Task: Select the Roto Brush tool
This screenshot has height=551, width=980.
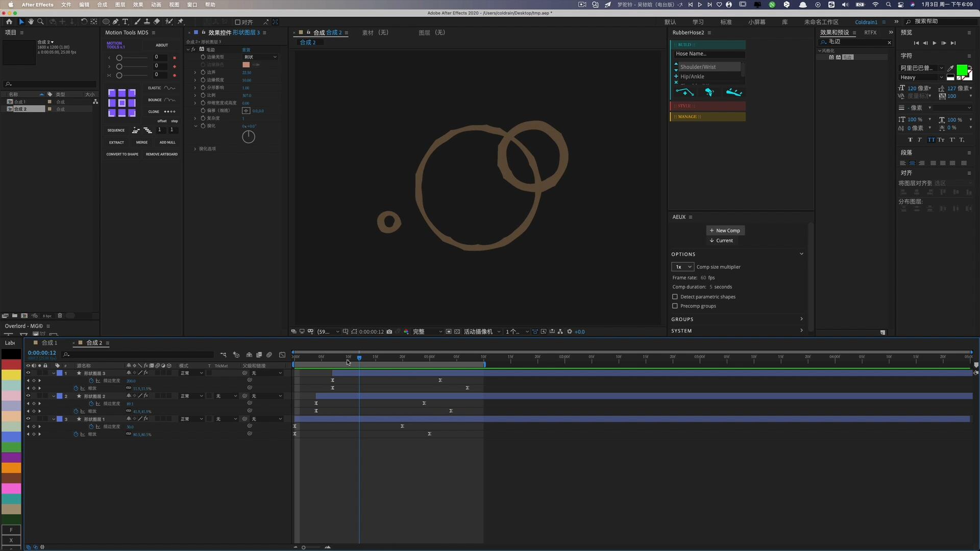Action: 169,22
